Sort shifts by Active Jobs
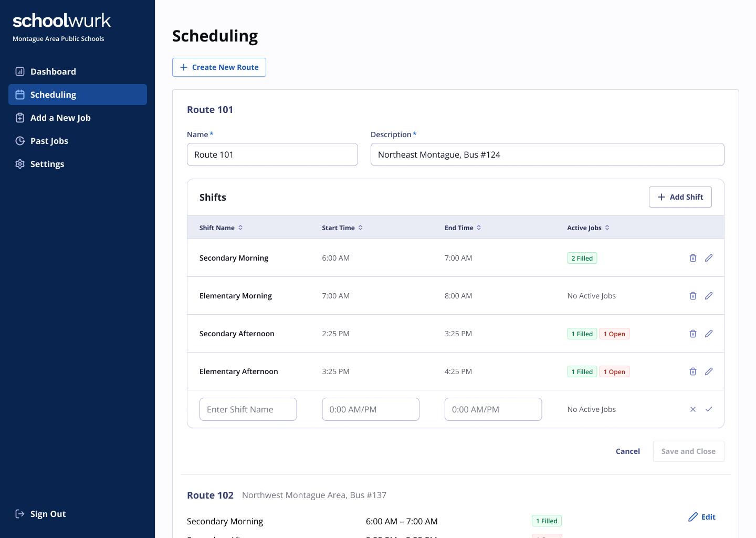 588,227
